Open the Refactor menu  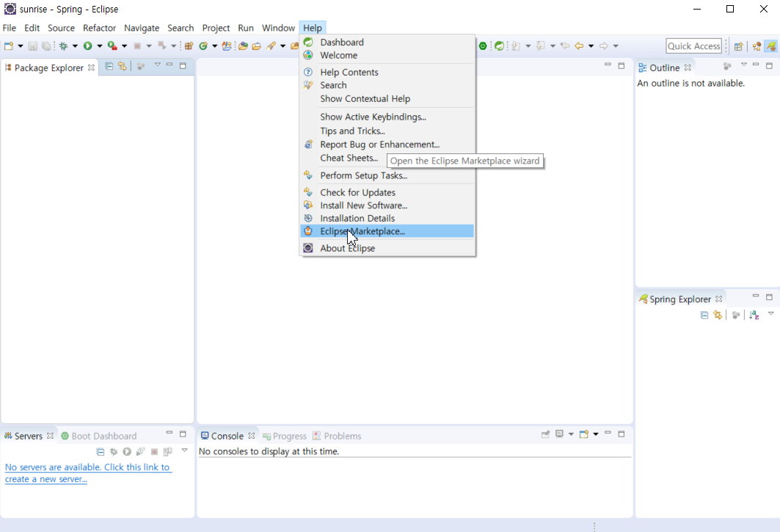coord(99,28)
